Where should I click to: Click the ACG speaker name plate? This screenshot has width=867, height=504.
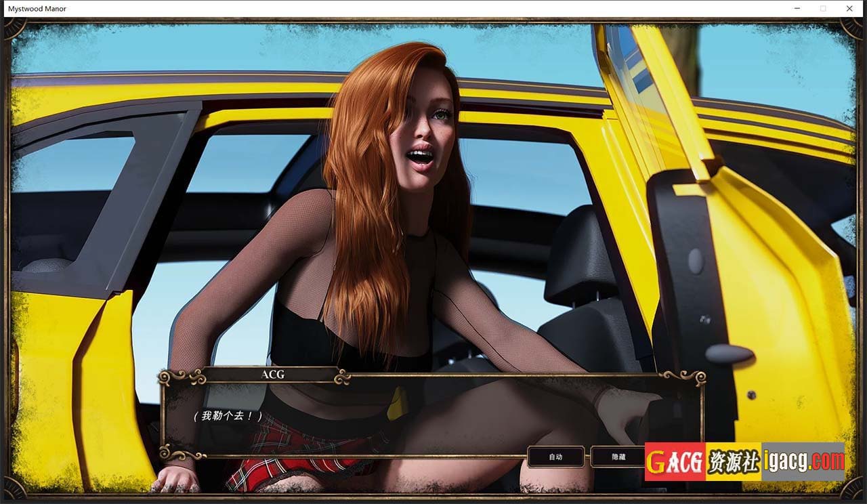pos(272,375)
